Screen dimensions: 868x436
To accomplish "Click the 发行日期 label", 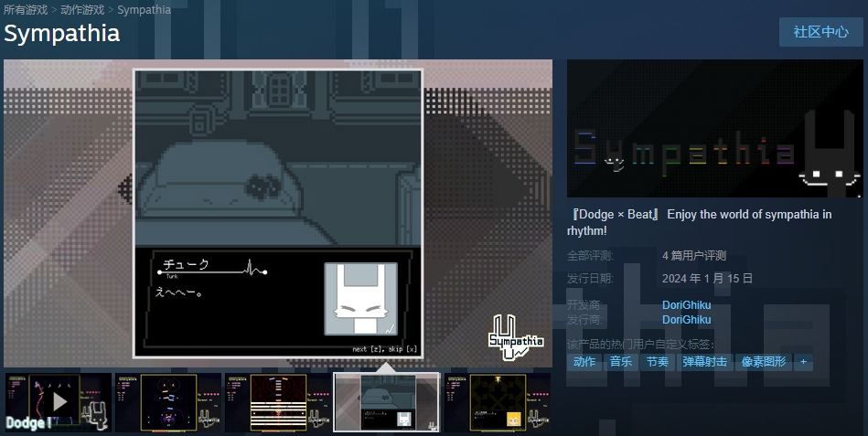I will coord(590,278).
